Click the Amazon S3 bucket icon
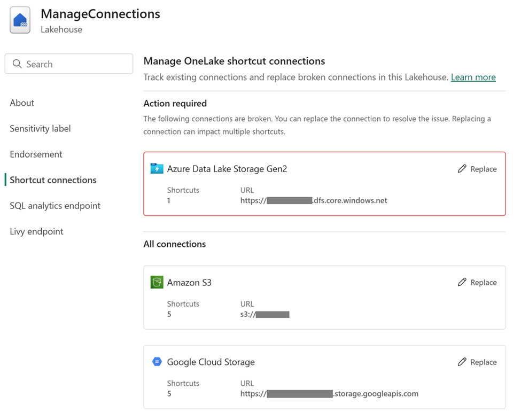This screenshot has height=420, width=521. point(157,283)
